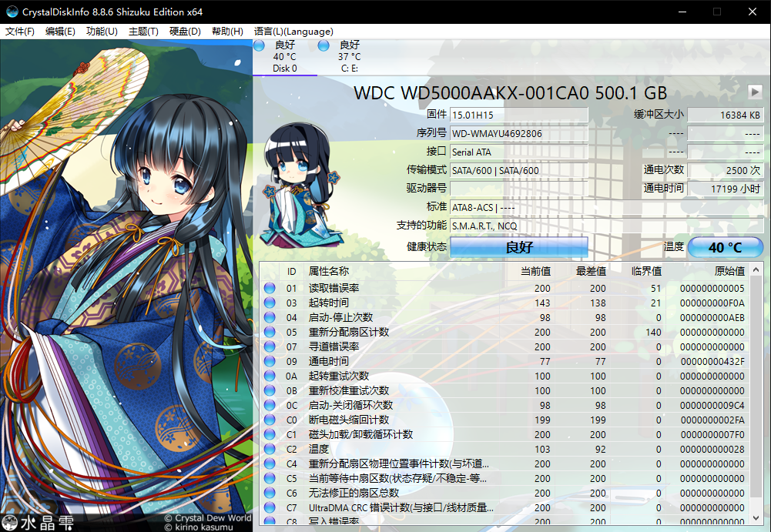Select the Disk 0 drive tab
Image resolution: width=771 pixels, height=532 pixels.
285,57
